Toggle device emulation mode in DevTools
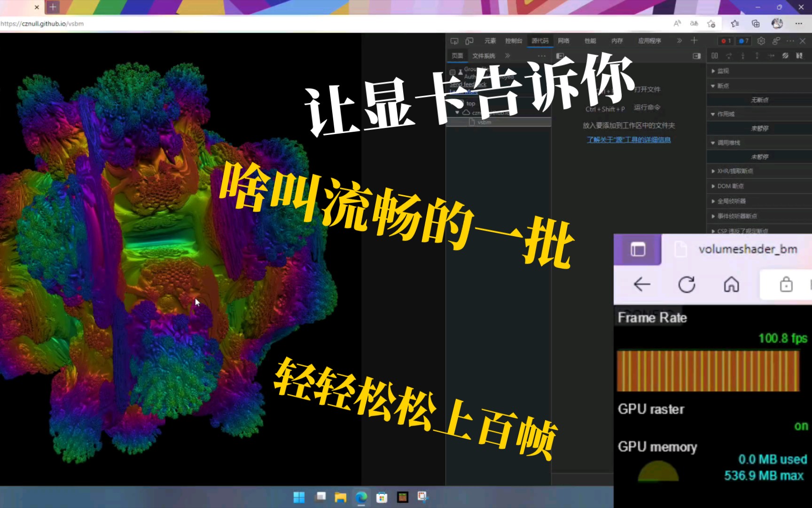This screenshot has height=508, width=812. (x=469, y=41)
